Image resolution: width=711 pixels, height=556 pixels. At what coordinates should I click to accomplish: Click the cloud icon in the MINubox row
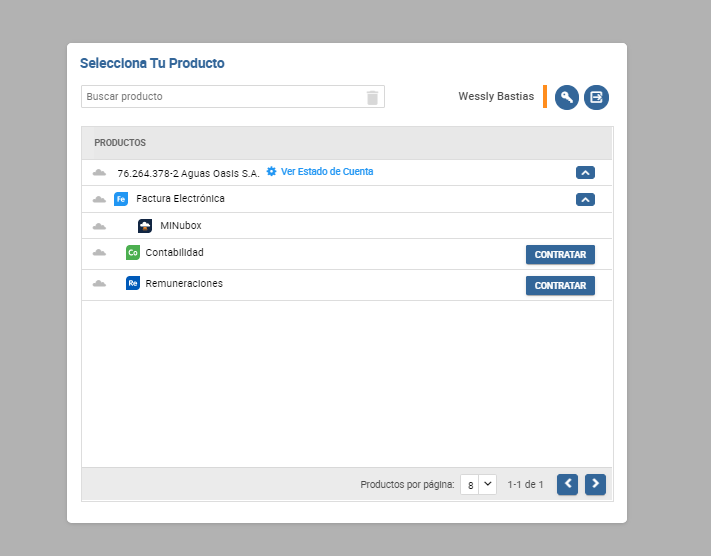99,227
